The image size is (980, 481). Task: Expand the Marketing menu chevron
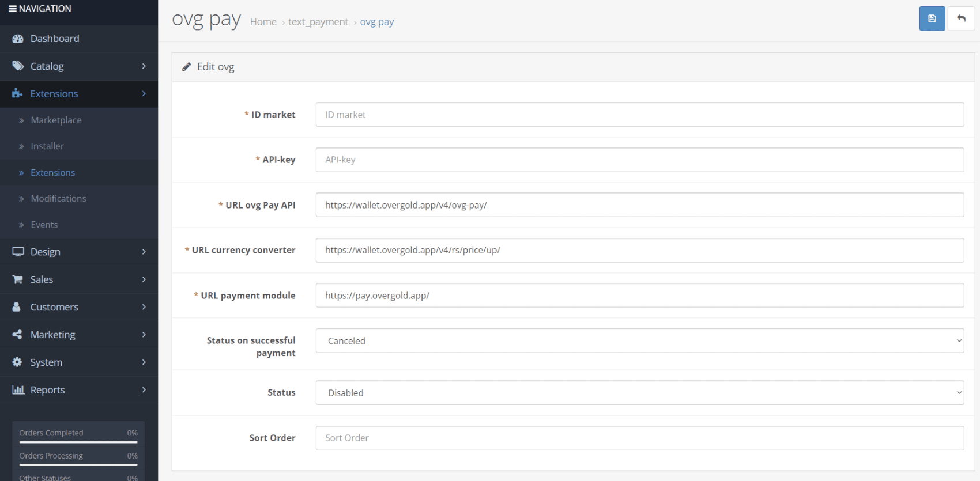(x=144, y=335)
